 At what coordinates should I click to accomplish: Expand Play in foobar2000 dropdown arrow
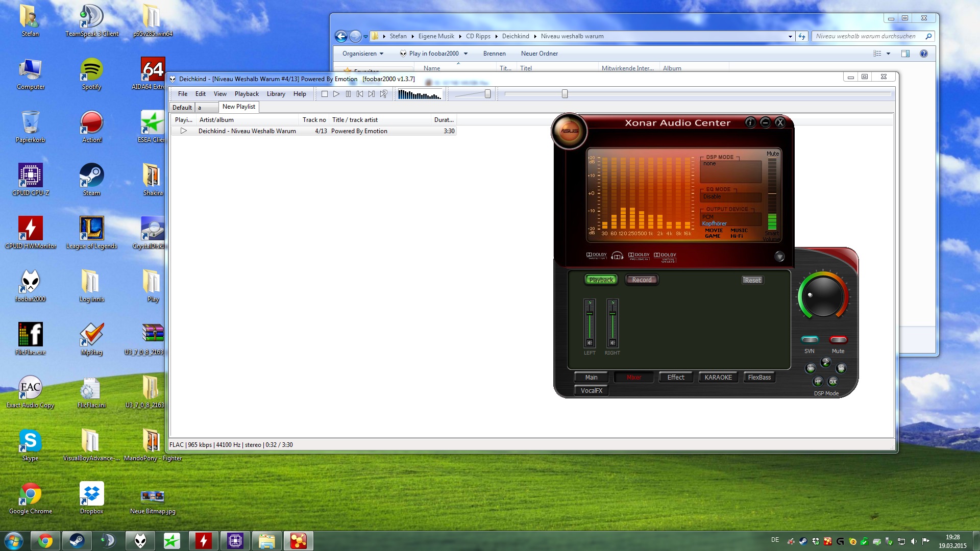[x=465, y=54]
